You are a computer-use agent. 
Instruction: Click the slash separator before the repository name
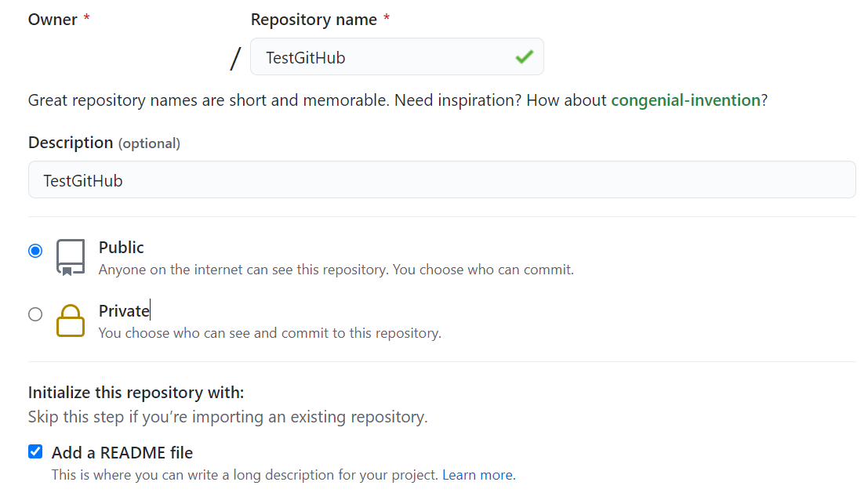tap(235, 58)
